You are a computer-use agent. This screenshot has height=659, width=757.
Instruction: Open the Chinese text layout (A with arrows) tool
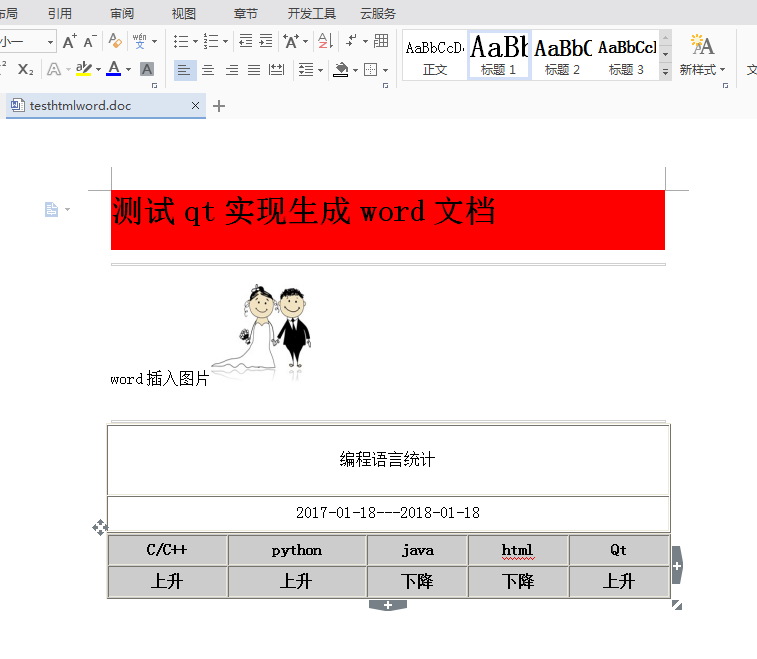pos(291,41)
